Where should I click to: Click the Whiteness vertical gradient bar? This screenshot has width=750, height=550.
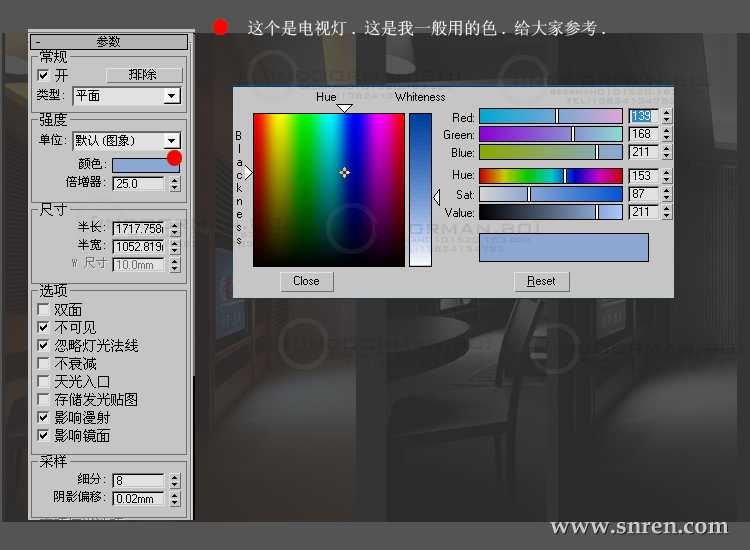pos(420,190)
